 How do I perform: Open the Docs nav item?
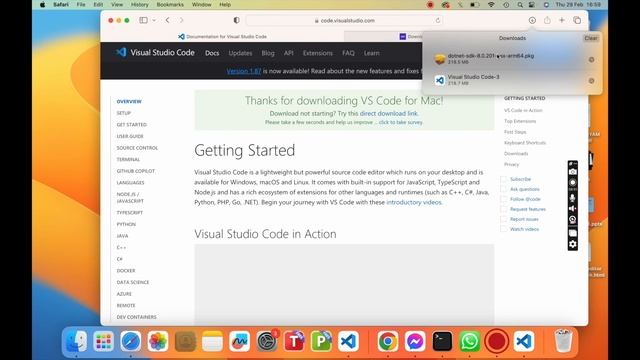[x=212, y=53]
